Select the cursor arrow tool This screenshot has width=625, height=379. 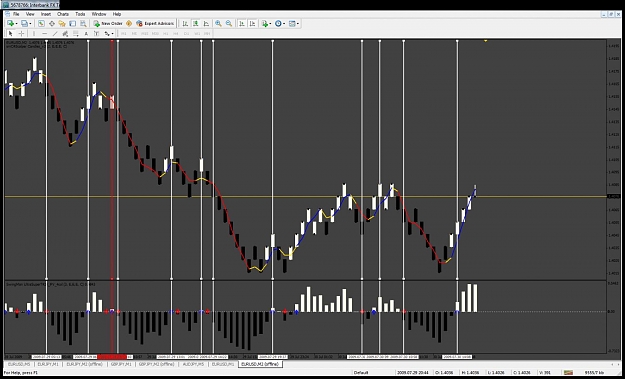(11, 33)
